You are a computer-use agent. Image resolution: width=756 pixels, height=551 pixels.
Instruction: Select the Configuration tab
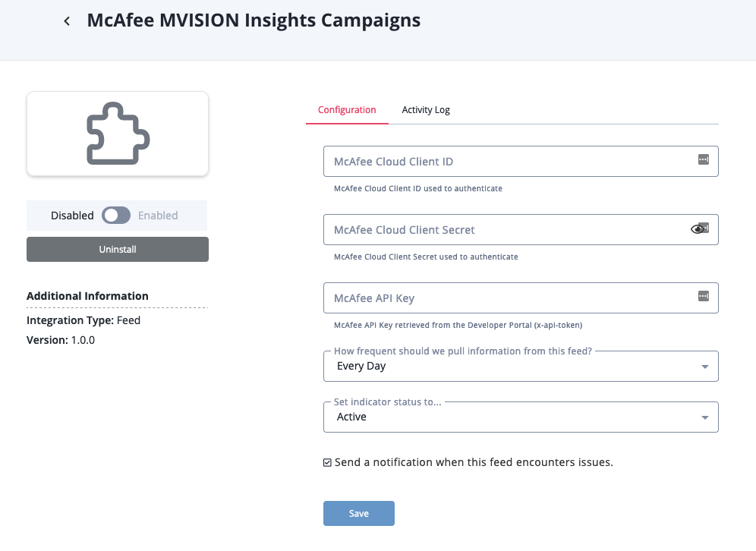(x=347, y=110)
